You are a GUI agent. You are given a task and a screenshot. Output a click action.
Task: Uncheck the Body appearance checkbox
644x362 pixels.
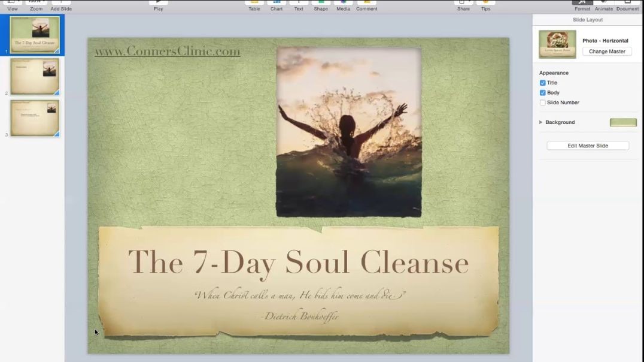(543, 92)
